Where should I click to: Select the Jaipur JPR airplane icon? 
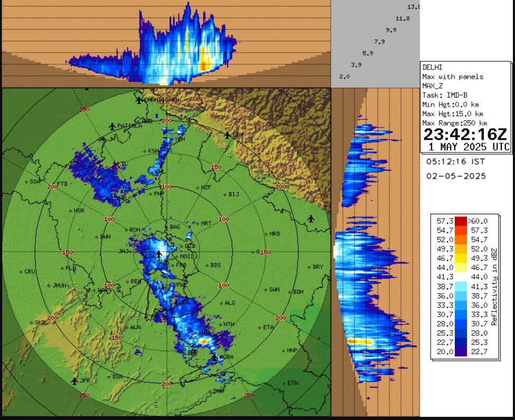click(x=74, y=380)
